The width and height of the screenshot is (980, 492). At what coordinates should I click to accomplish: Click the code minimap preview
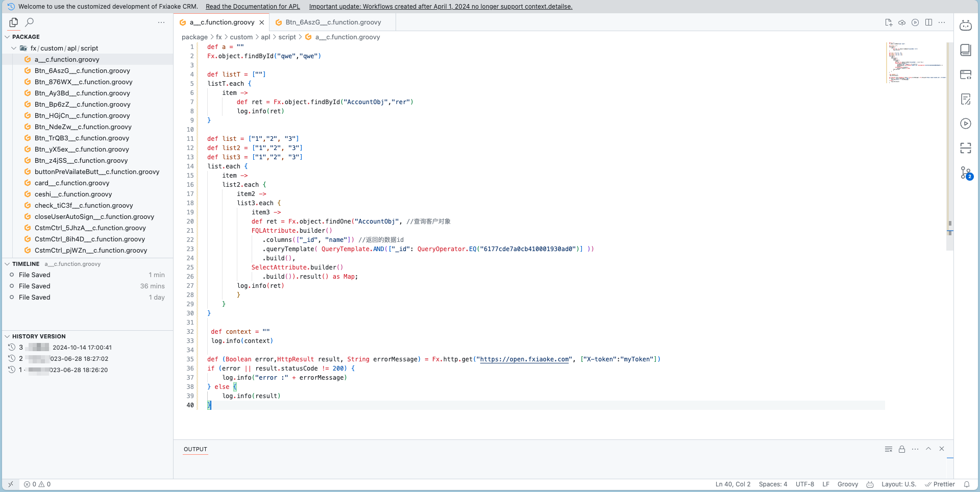(916, 62)
